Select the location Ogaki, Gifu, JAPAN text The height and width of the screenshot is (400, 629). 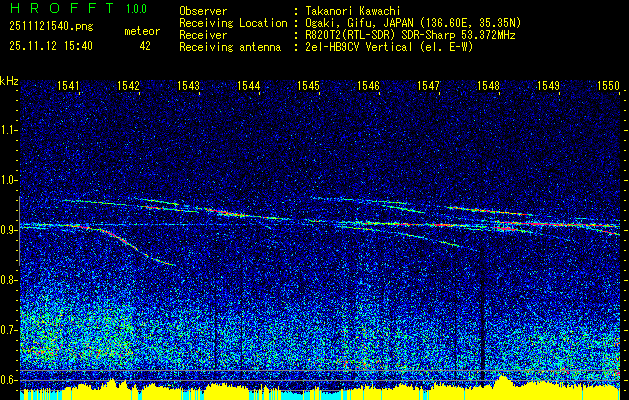pyautogui.click(x=413, y=23)
